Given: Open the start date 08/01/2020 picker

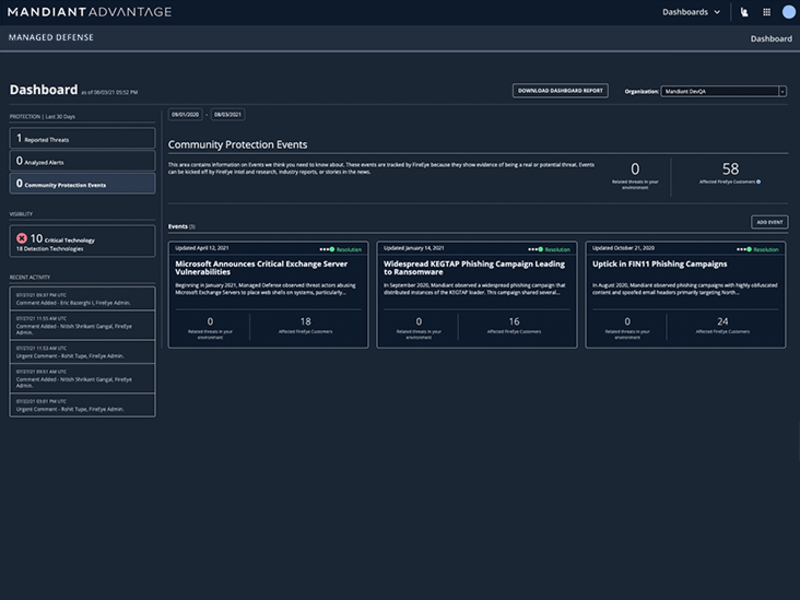Looking at the screenshot, I should (185, 115).
